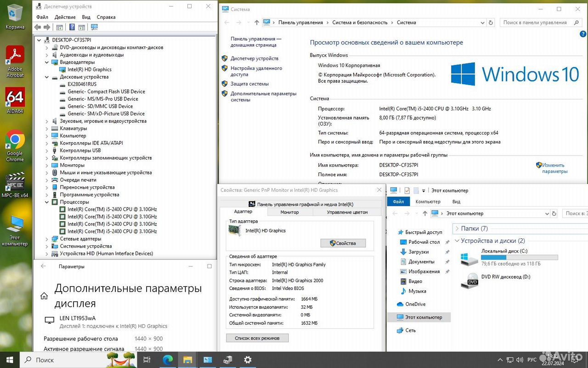Open the Справка menu in Device Manager
Image resolution: width=588 pixels, height=368 pixels.
coord(106,17)
